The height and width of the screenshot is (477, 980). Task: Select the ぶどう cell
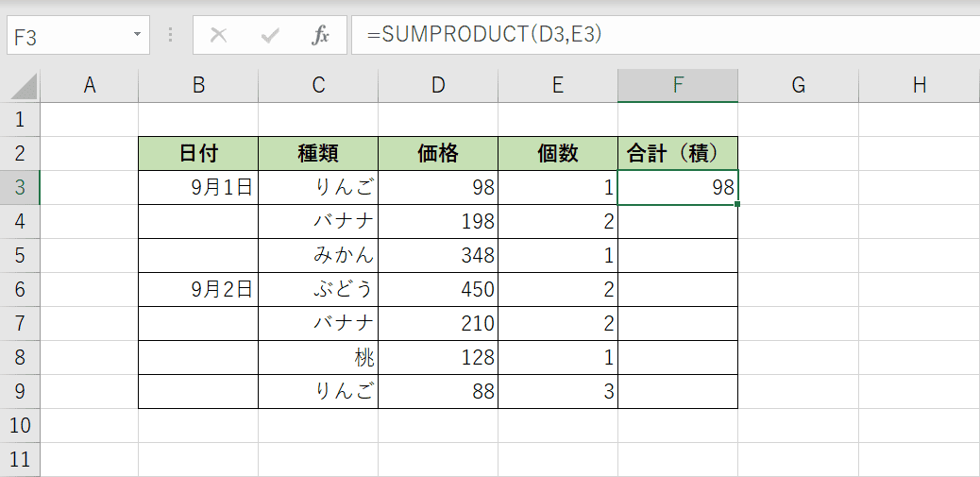pyautogui.click(x=318, y=289)
